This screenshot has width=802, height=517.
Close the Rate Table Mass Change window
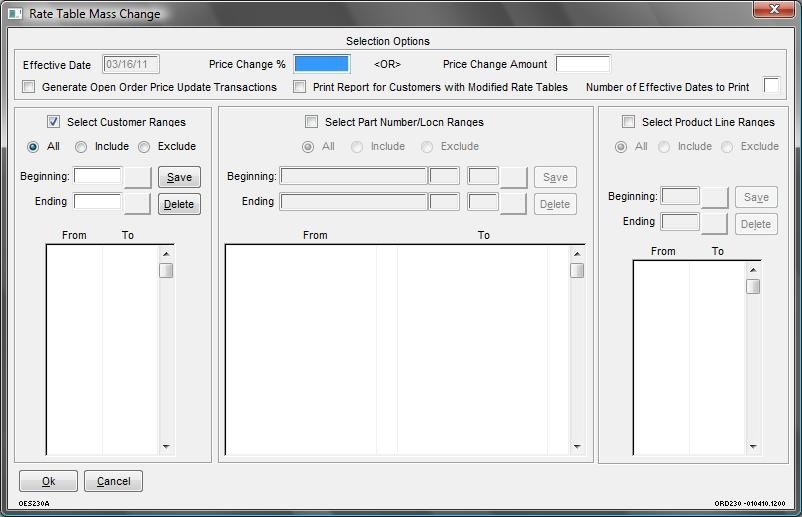[x=773, y=9]
